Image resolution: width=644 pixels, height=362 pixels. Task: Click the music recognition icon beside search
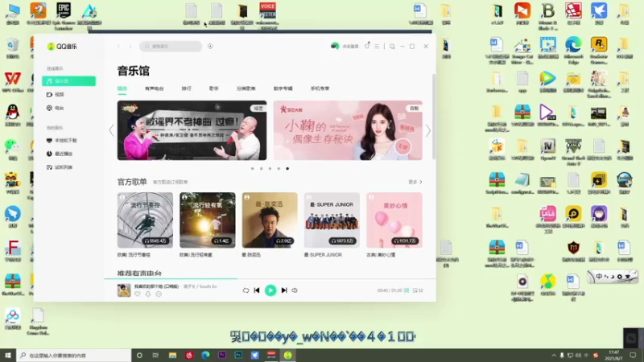(x=210, y=47)
